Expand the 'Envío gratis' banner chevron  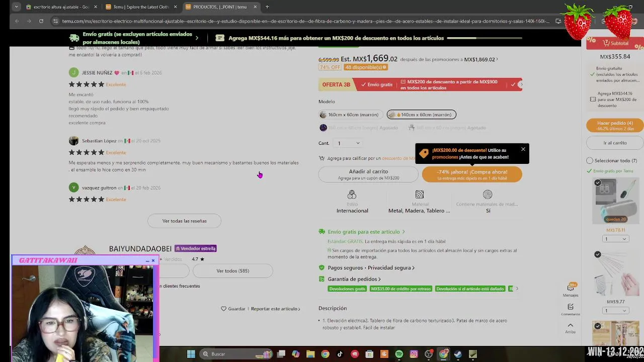(x=197, y=38)
